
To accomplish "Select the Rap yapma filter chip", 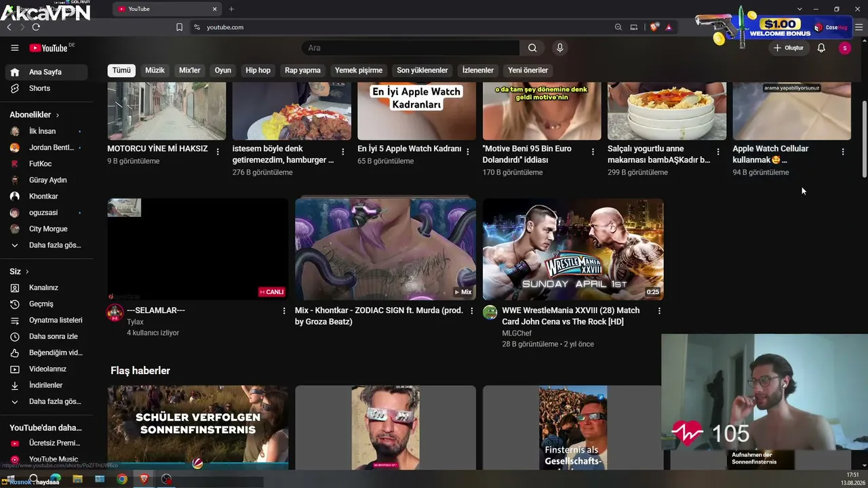I will pos(302,70).
